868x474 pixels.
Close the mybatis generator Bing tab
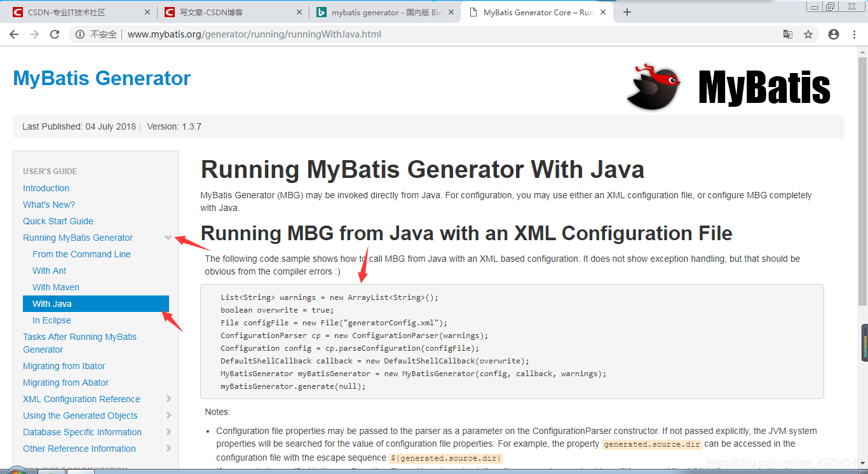451,12
